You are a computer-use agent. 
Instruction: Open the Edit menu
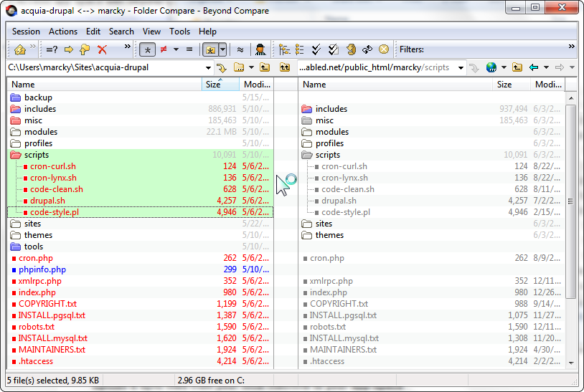click(x=93, y=32)
